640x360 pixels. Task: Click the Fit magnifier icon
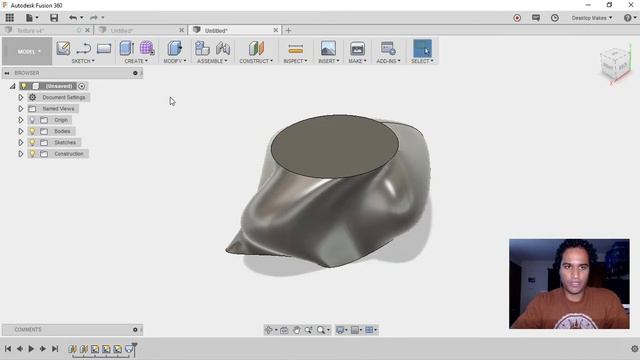coord(321,330)
